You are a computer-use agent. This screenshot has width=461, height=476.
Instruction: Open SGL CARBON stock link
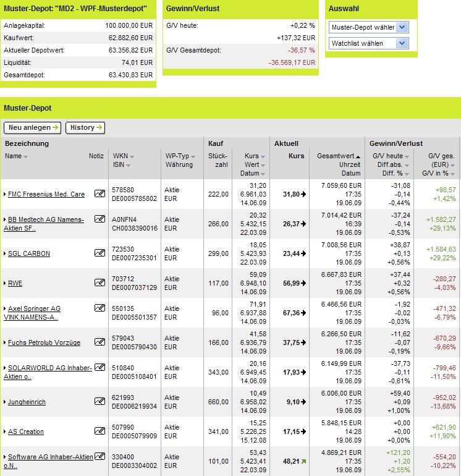[29, 253]
